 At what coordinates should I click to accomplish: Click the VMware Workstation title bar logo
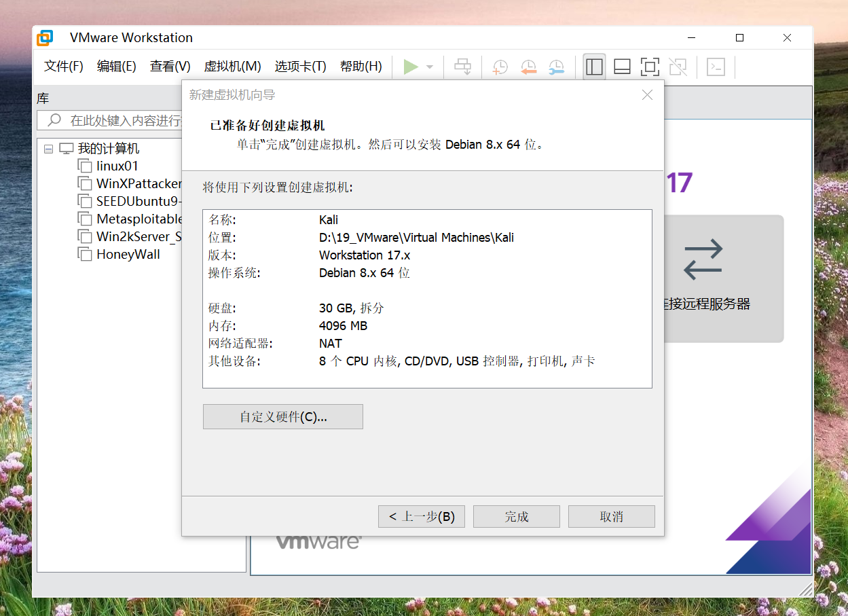click(x=45, y=37)
